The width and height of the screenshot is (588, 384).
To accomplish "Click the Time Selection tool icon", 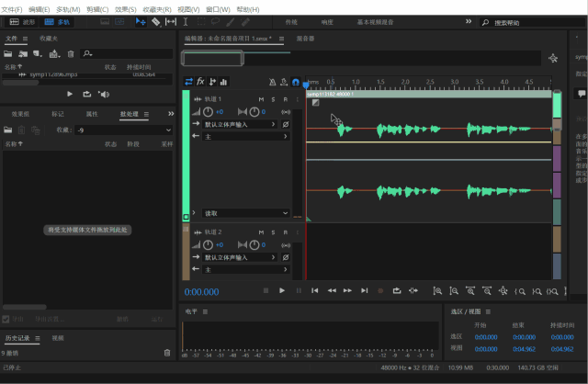I will (x=187, y=21).
